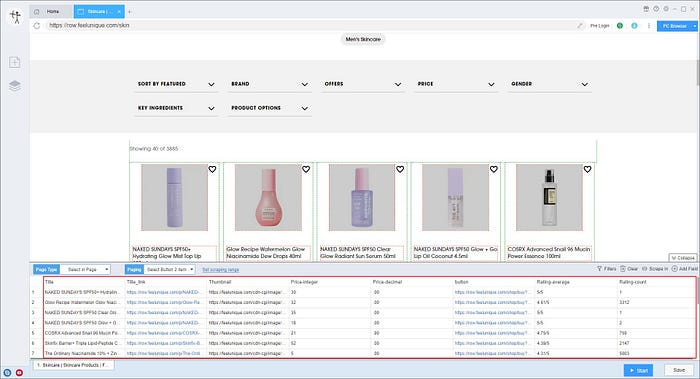The image size is (700, 379).
Task: Click the gift icon in title bar
Action: pos(646,9)
